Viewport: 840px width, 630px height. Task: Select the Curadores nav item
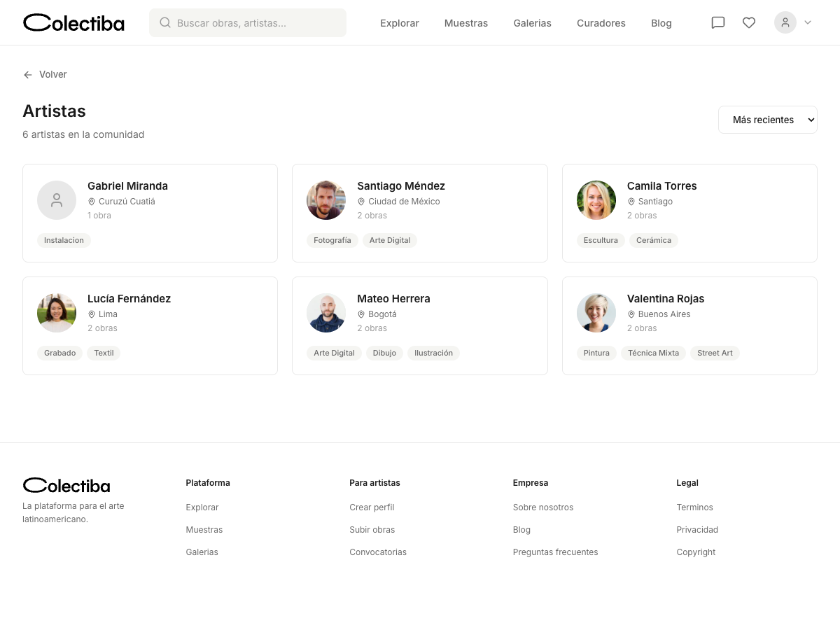coord(601,23)
